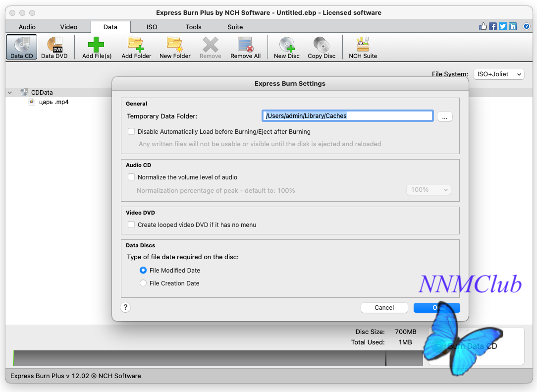
Task: Open the ISO tab
Action: click(152, 27)
